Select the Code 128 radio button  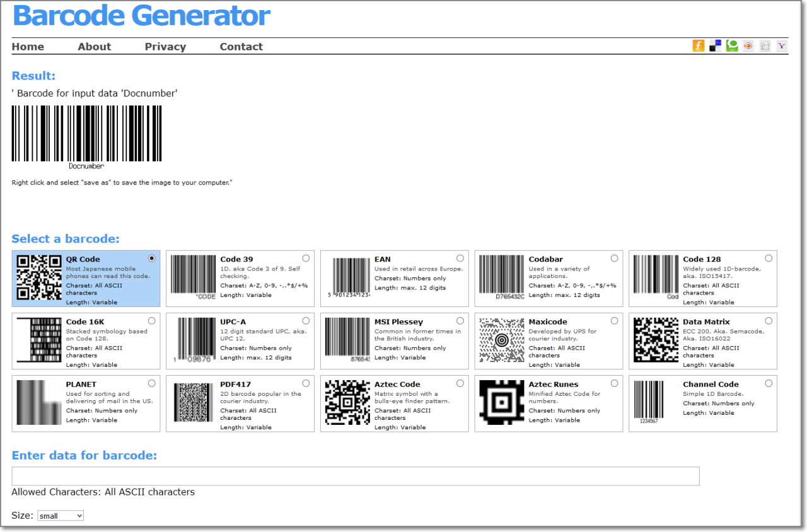(769, 258)
